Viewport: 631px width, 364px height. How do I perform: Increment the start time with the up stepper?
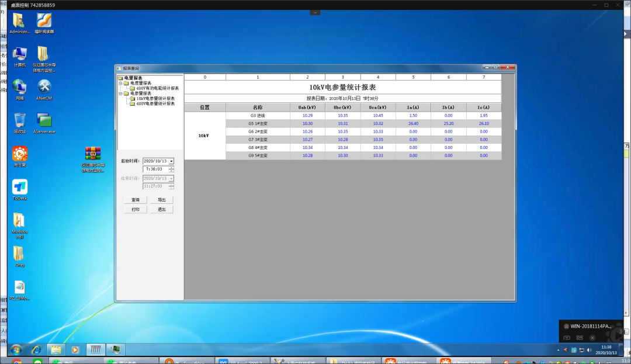pyautogui.click(x=170, y=168)
